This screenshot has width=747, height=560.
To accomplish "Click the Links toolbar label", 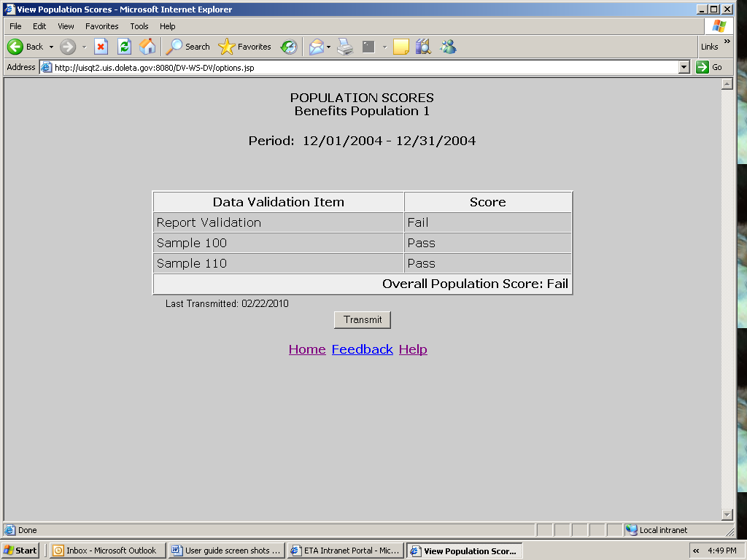I will pyautogui.click(x=709, y=47).
